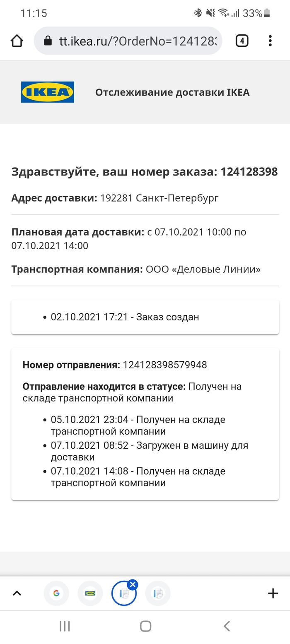Click the IKEA logo in page header

[48, 92]
